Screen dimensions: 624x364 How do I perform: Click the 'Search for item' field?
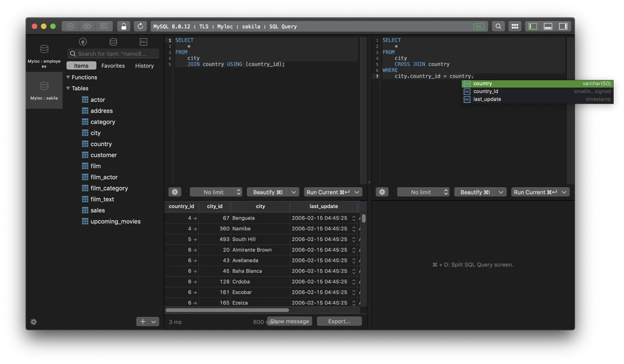[x=113, y=53]
